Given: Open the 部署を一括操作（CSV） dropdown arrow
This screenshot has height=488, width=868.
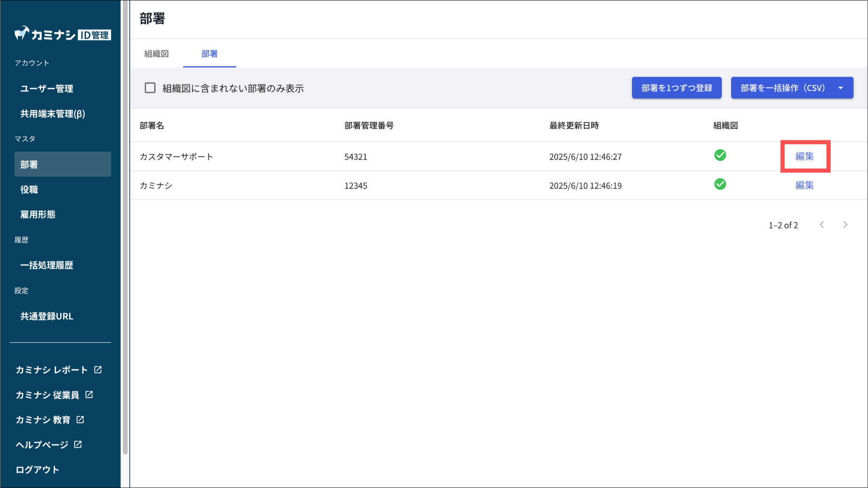Looking at the screenshot, I should click(840, 88).
